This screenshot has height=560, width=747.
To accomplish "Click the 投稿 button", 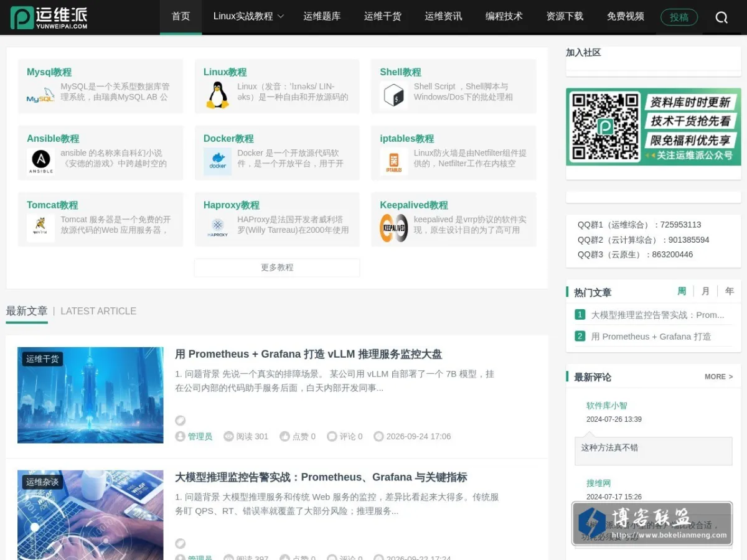I will (679, 17).
